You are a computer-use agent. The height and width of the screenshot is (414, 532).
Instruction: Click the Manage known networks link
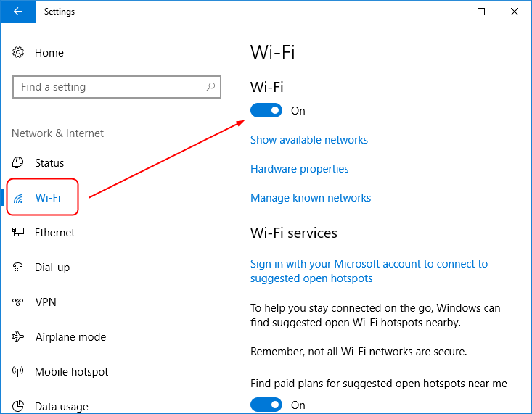(x=311, y=198)
